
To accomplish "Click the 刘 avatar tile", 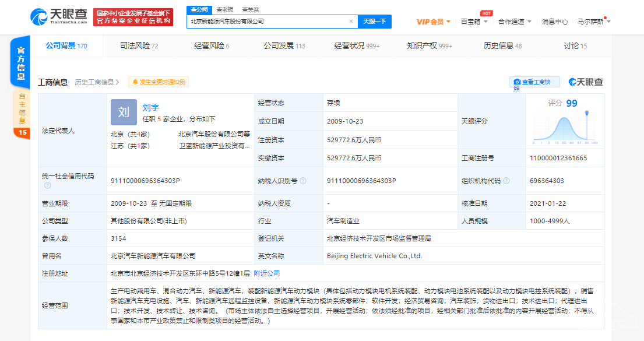I will click(124, 112).
